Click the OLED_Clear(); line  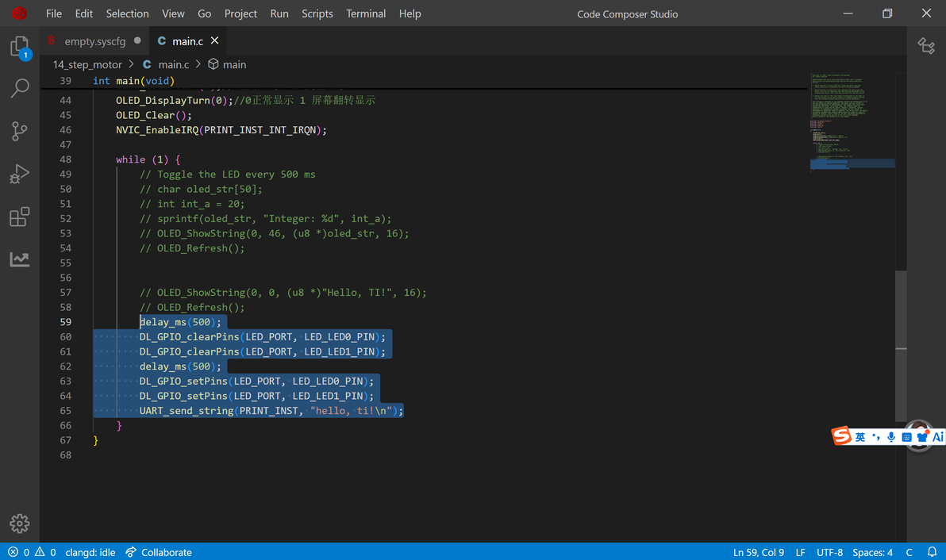pyautogui.click(x=154, y=115)
